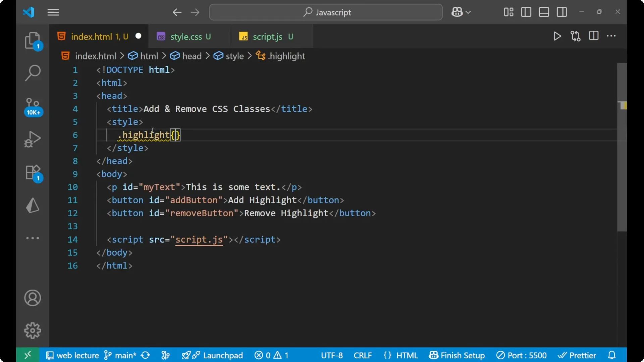The image size is (644, 362).
Task: Open the browser preview selector dropdown
Action: (461, 12)
